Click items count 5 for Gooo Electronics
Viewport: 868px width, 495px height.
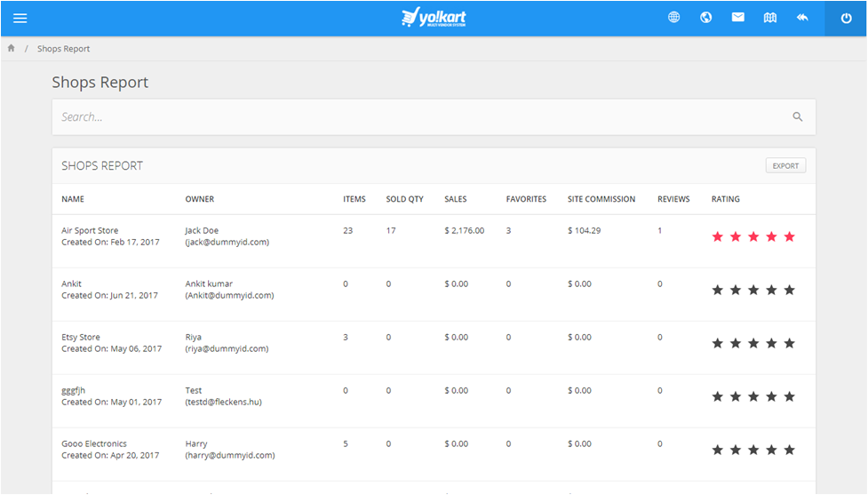(x=346, y=443)
